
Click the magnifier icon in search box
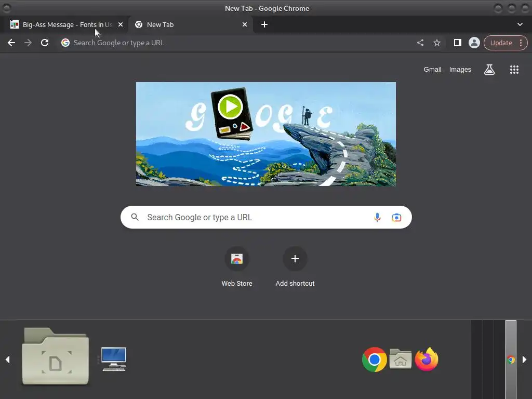pos(135,217)
